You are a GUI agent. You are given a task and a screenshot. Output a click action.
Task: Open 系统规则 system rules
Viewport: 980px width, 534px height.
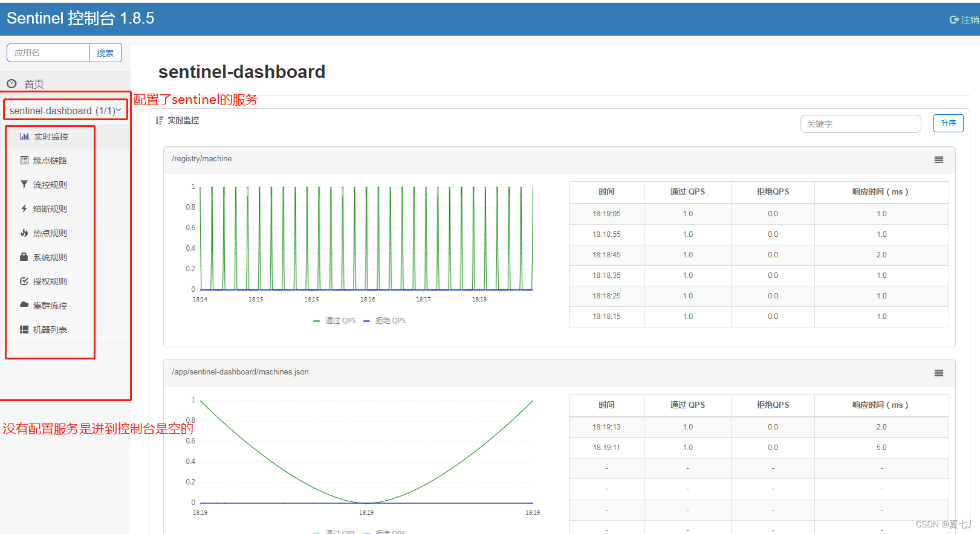coord(50,257)
